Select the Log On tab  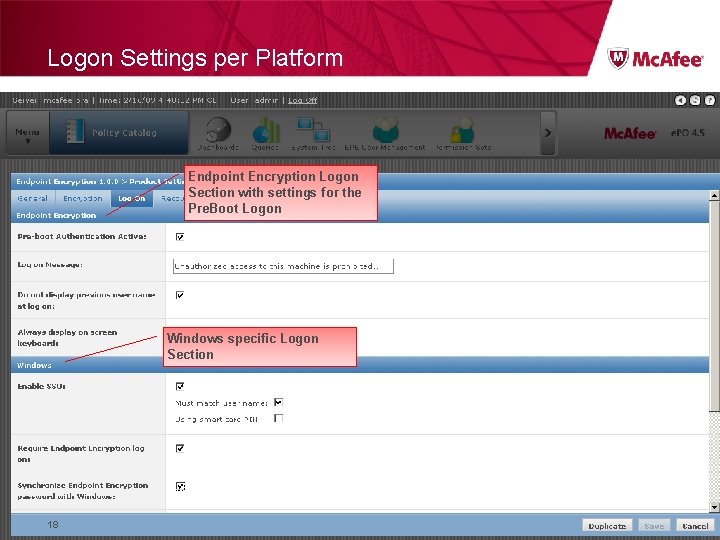(131, 198)
